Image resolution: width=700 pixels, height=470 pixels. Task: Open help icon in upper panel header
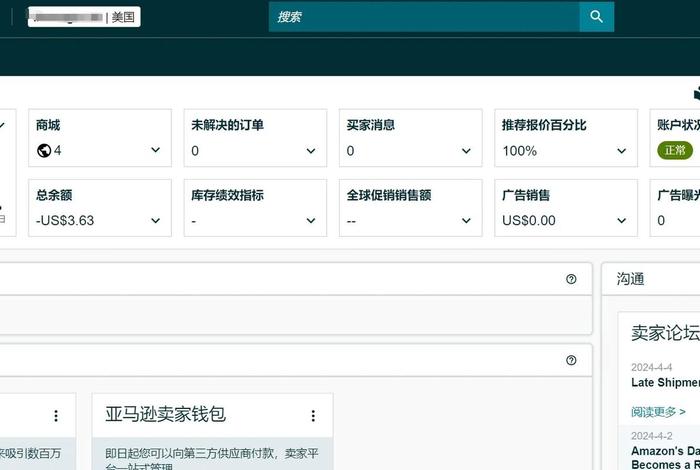click(571, 279)
